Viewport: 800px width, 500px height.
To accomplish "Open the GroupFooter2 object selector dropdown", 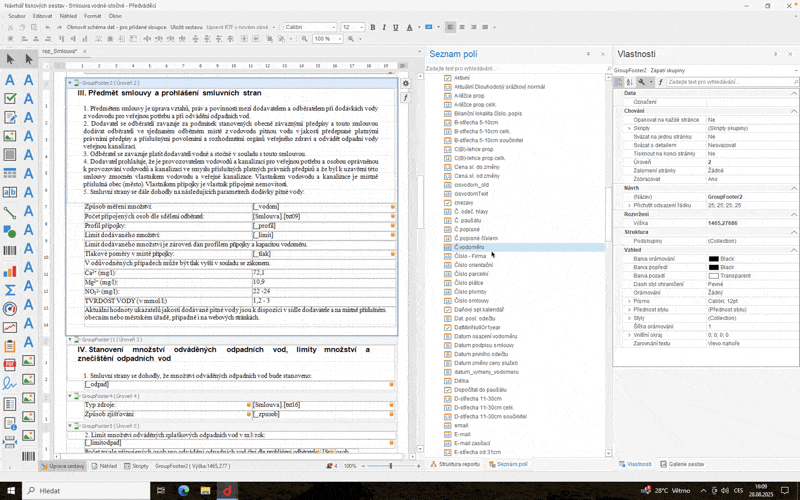I will [795, 71].
